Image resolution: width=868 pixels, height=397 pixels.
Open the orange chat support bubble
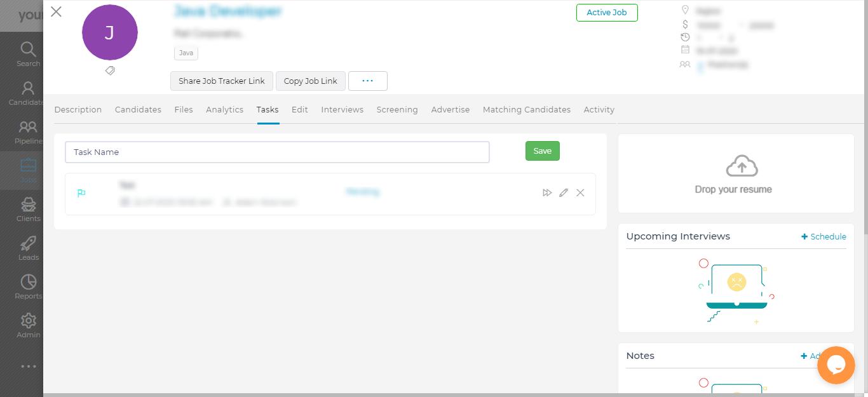coord(836,365)
